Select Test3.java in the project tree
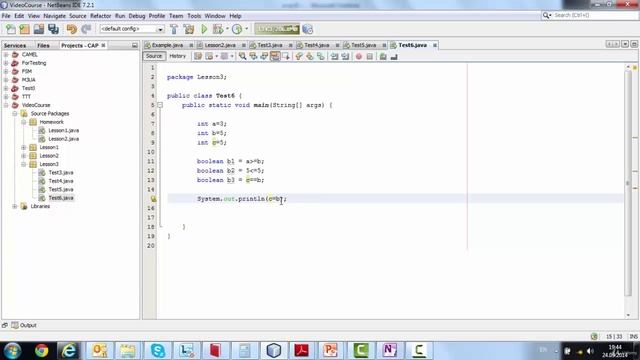Viewport: 640px width, 360px height. point(60,172)
